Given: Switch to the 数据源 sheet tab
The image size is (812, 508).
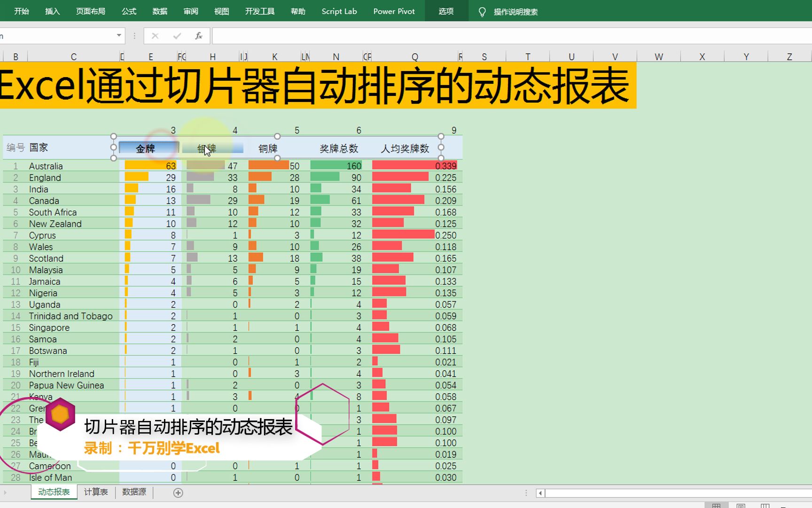Looking at the screenshot, I should pos(134,492).
